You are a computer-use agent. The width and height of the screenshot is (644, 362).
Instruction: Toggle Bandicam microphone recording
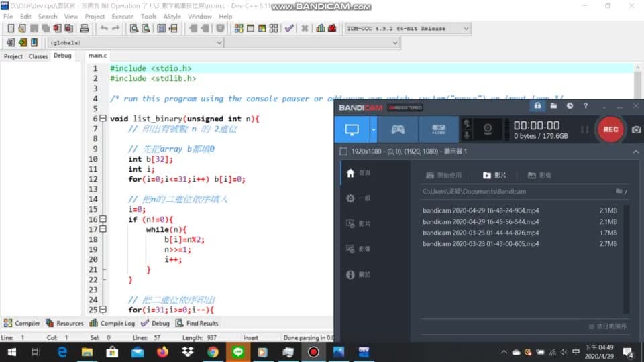coord(467,135)
